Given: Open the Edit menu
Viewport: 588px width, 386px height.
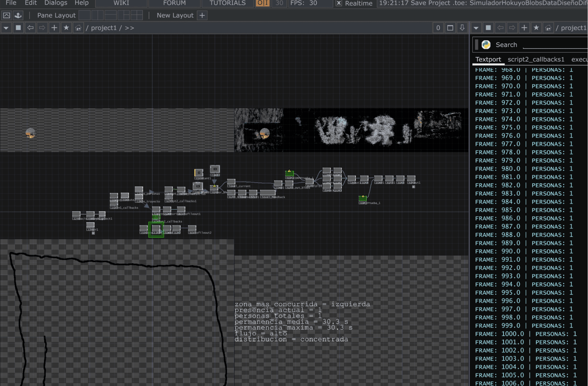Looking at the screenshot, I should click(x=31, y=3).
